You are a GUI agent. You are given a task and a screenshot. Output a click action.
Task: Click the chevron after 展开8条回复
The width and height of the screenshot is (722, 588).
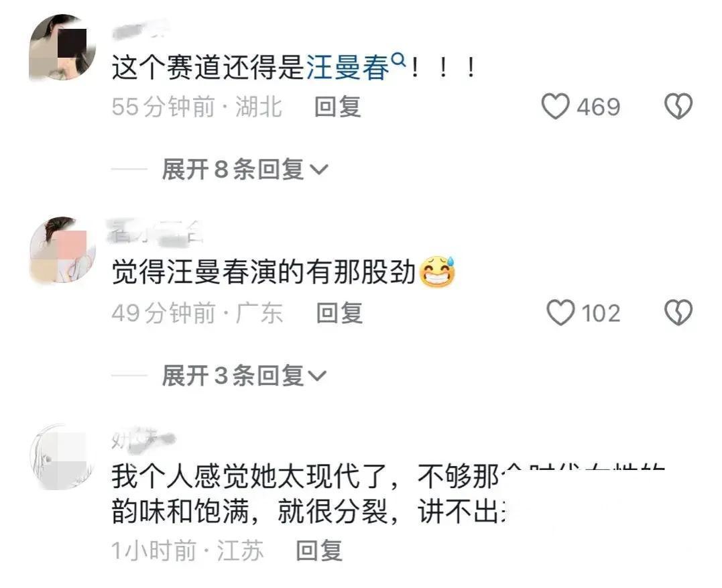(318, 170)
